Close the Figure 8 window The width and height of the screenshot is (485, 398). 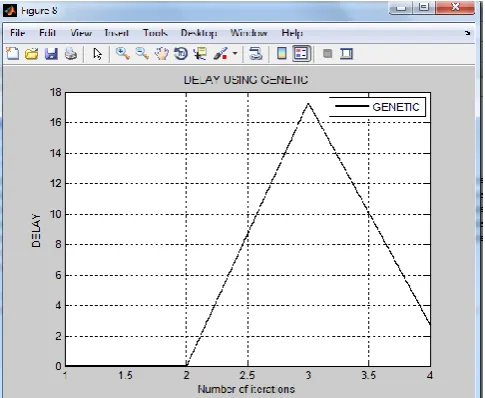pyautogui.click(x=455, y=7)
